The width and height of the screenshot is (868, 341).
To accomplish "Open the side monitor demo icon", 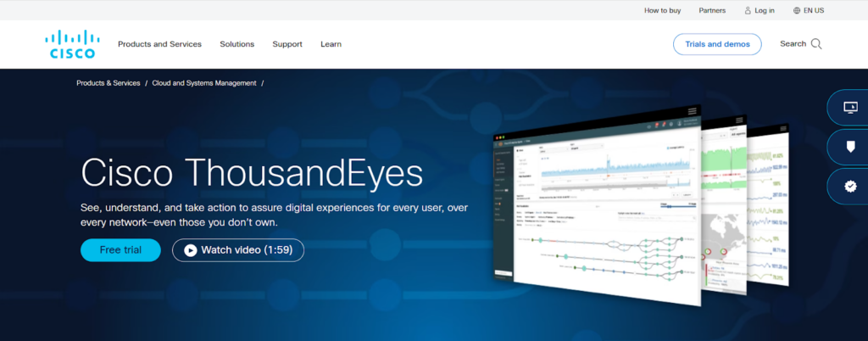I will click(851, 108).
